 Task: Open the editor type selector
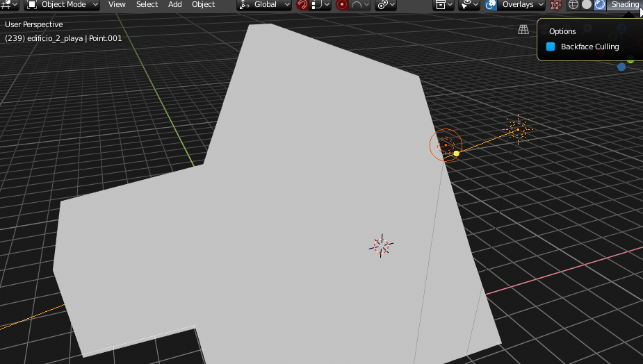9,4
